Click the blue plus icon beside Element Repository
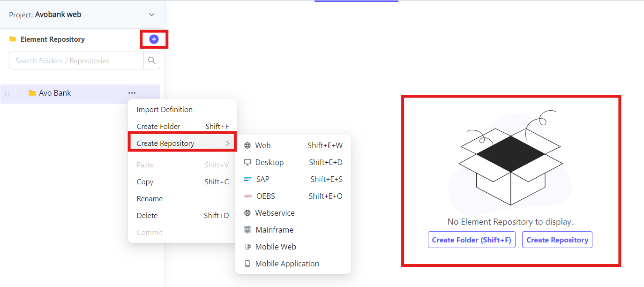This screenshot has height=287, width=644. click(154, 39)
